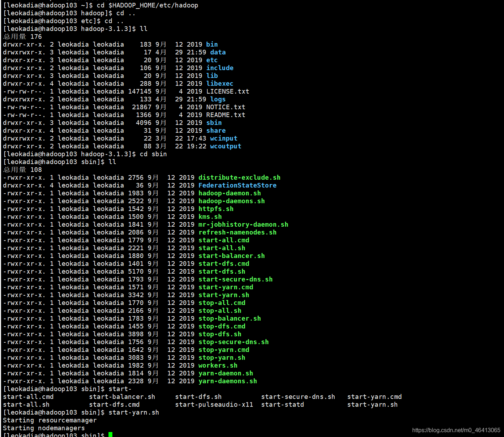Click the 5170 size of start-dfs.sh
Screen dimensions: 504x437
(136, 272)
